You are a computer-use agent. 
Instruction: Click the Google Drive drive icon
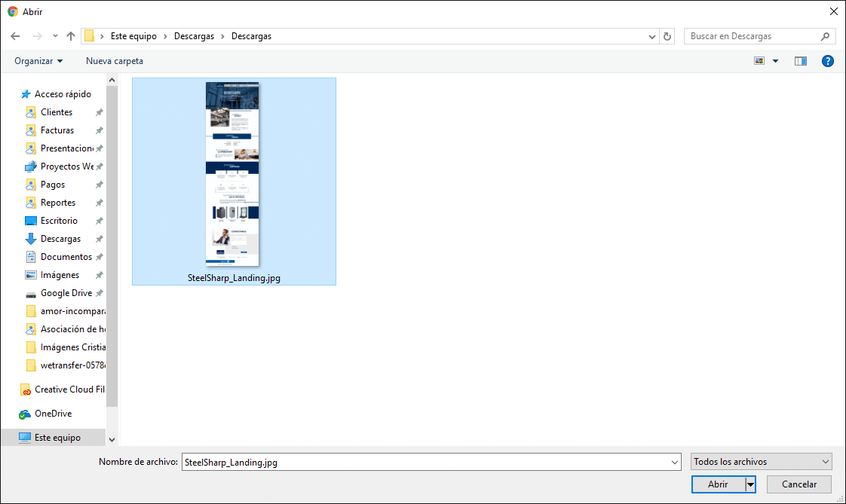pyautogui.click(x=31, y=293)
